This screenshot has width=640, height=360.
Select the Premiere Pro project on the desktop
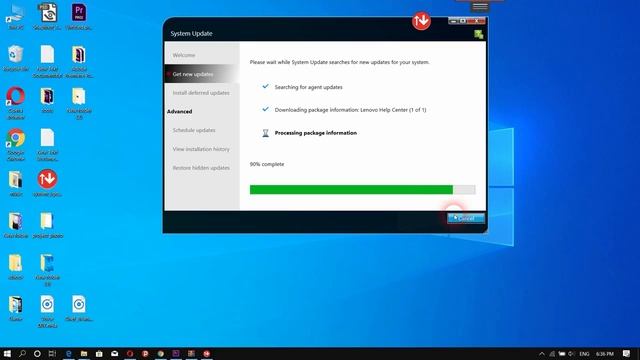point(79,17)
